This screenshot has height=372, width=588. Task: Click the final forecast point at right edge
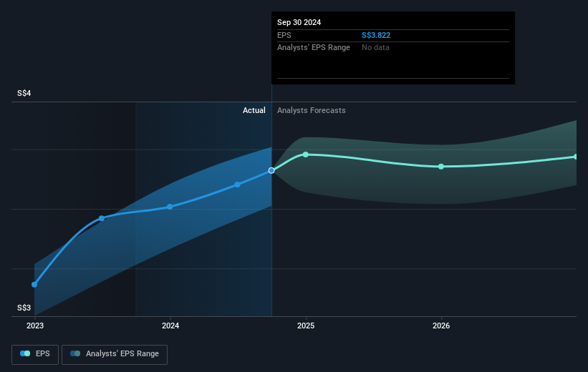click(x=576, y=157)
